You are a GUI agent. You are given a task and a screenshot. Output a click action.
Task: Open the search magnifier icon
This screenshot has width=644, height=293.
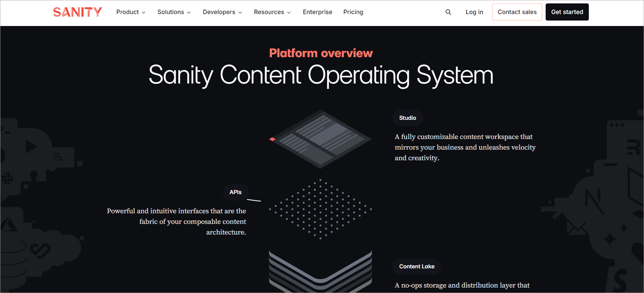[448, 12]
